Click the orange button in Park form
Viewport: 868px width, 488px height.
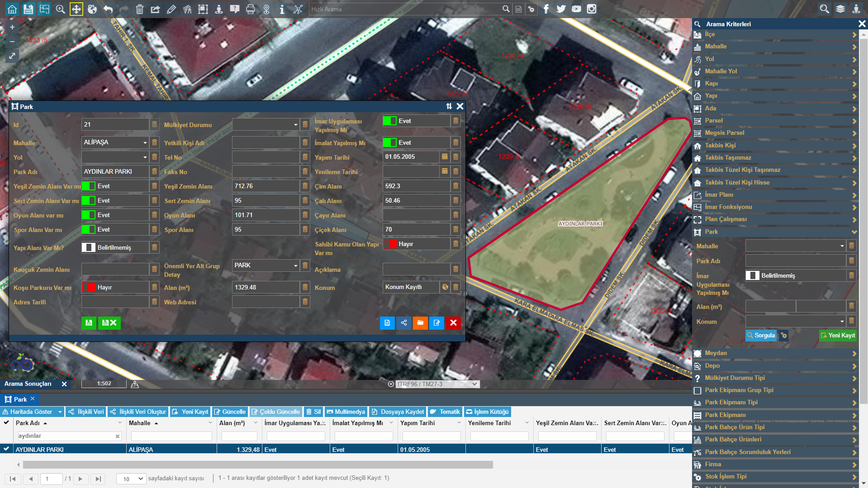[420, 323]
